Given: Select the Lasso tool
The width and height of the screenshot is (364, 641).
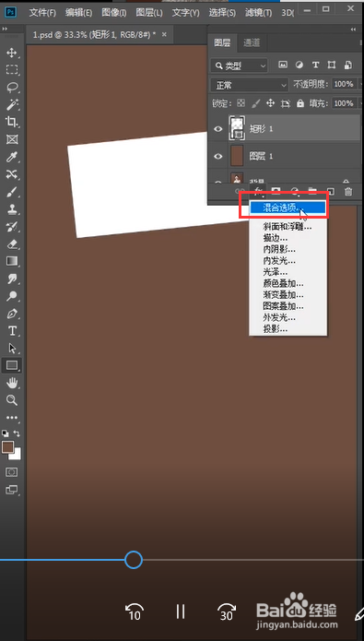Looking at the screenshot, I should point(12,87).
